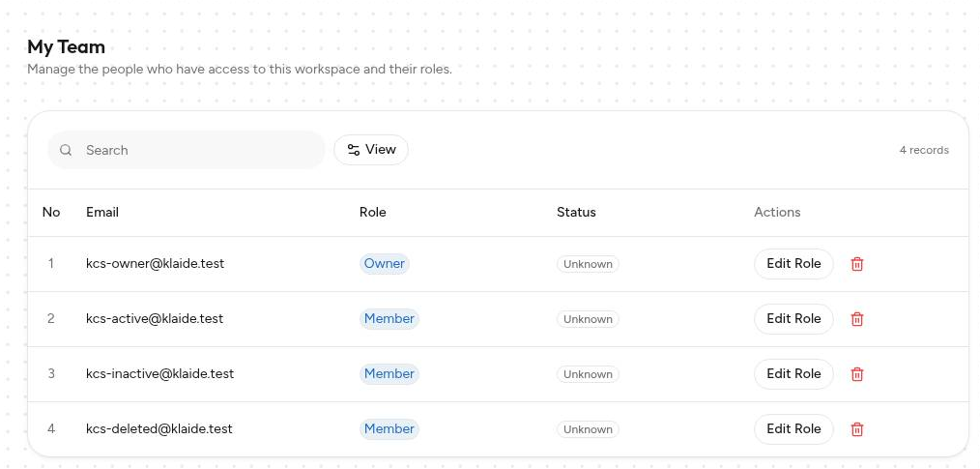Remove kcs-inactive@klaide.test using trash icon
The image size is (980, 469).
(857, 374)
